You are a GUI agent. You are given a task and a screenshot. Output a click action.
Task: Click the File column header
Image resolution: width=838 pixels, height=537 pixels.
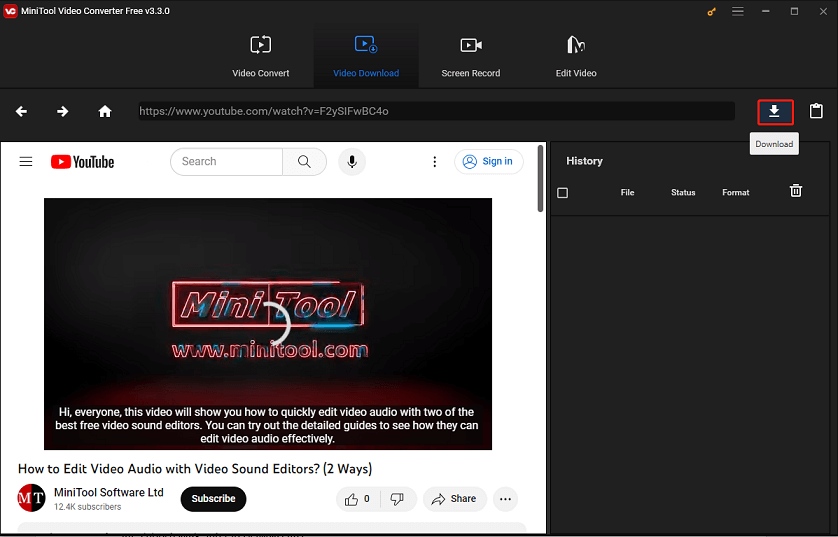[x=627, y=192]
